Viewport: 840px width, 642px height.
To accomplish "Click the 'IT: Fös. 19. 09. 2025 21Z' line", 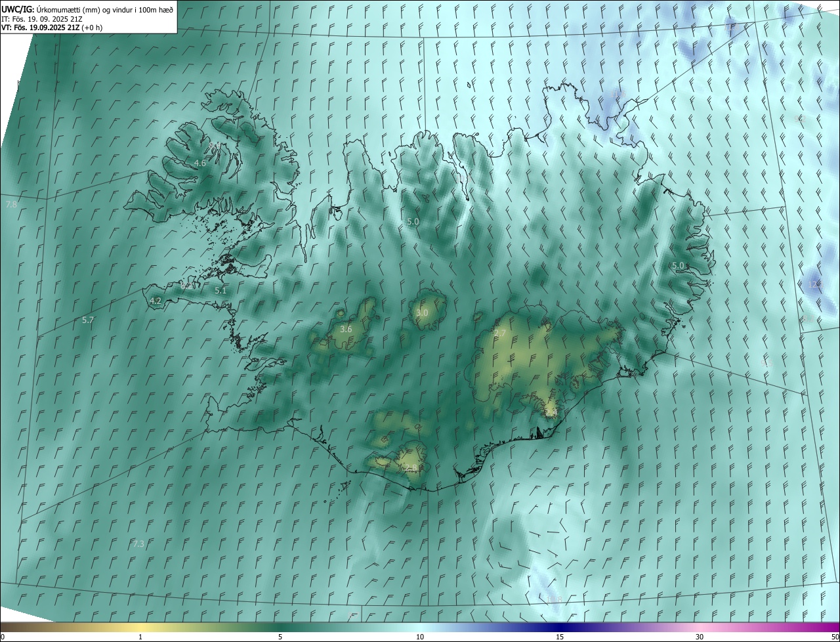I will pyautogui.click(x=42, y=18).
